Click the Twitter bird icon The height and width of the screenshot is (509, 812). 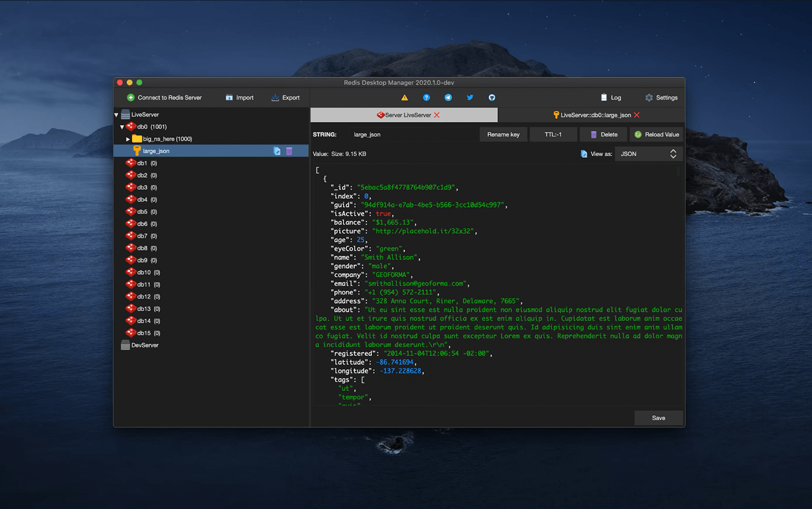click(x=469, y=98)
